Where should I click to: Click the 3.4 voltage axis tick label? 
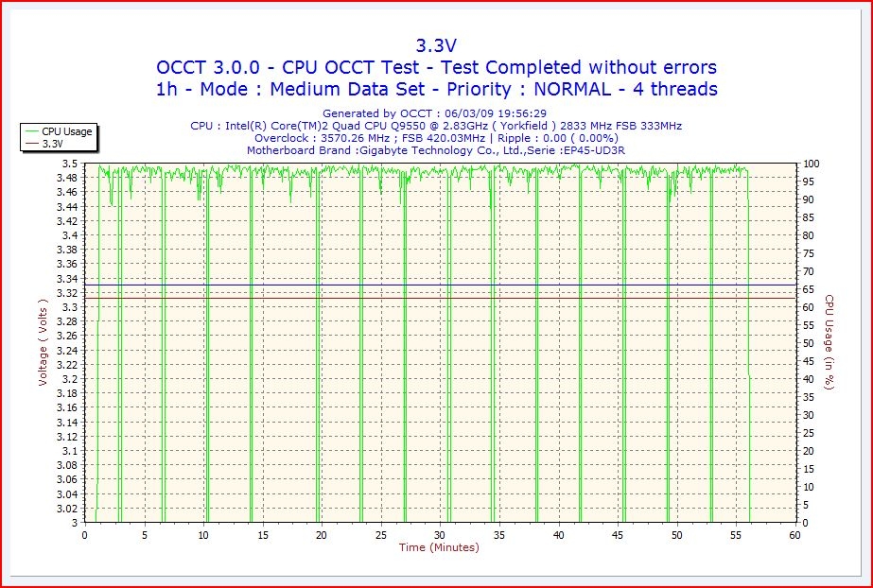(x=70, y=236)
